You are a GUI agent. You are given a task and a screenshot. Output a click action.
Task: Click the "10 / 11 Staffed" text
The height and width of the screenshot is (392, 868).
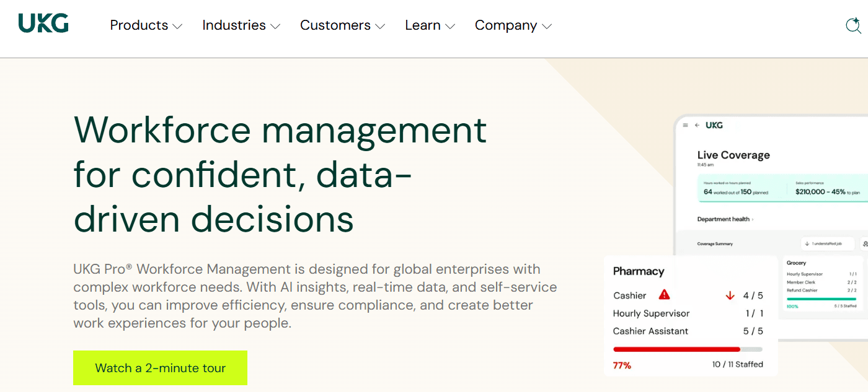[738, 364]
